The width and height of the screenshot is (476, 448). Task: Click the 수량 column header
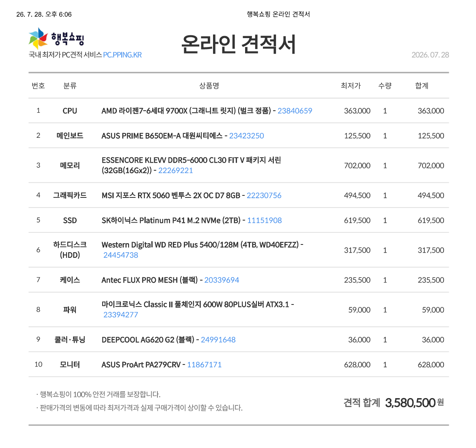[x=385, y=86]
